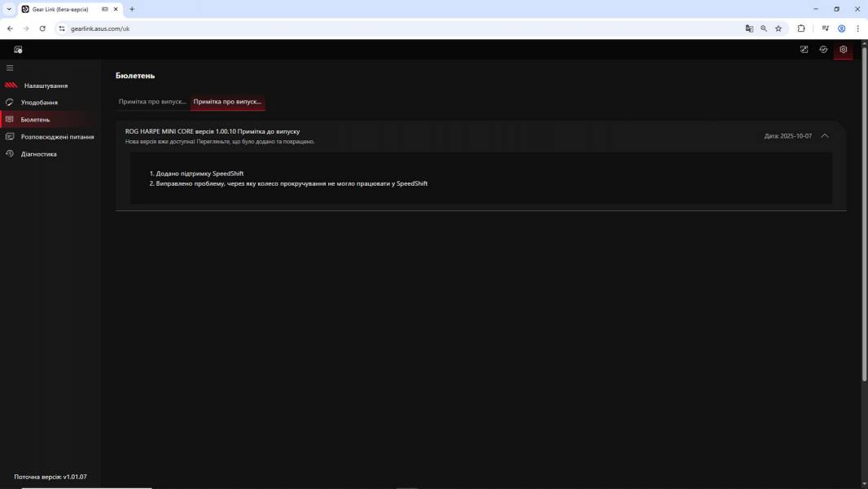Open the device manager icon in top bar
The height and width of the screenshot is (489, 868).
(x=18, y=50)
